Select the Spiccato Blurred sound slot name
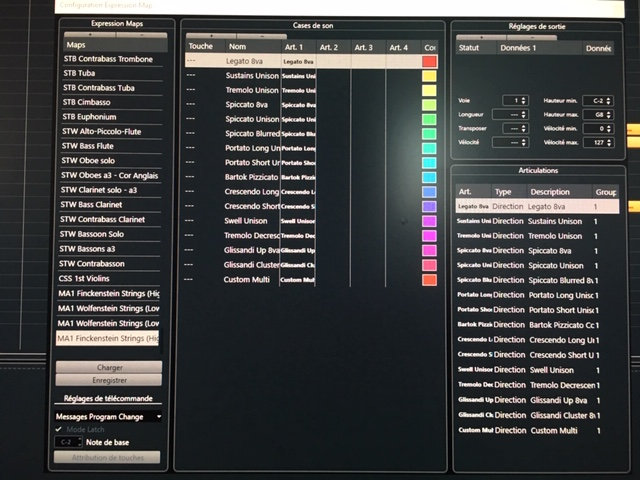640x480 pixels. pos(252,133)
